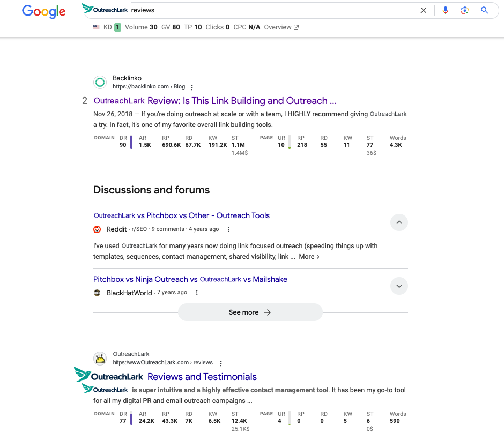Open Overview external link in SEO bar
Viewport: 504px width, 440px height.
281,27
